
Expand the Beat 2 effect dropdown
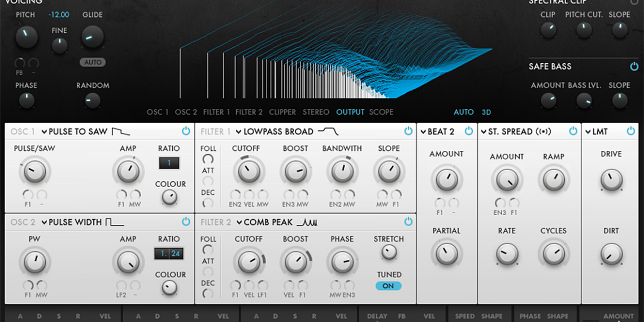click(423, 132)
